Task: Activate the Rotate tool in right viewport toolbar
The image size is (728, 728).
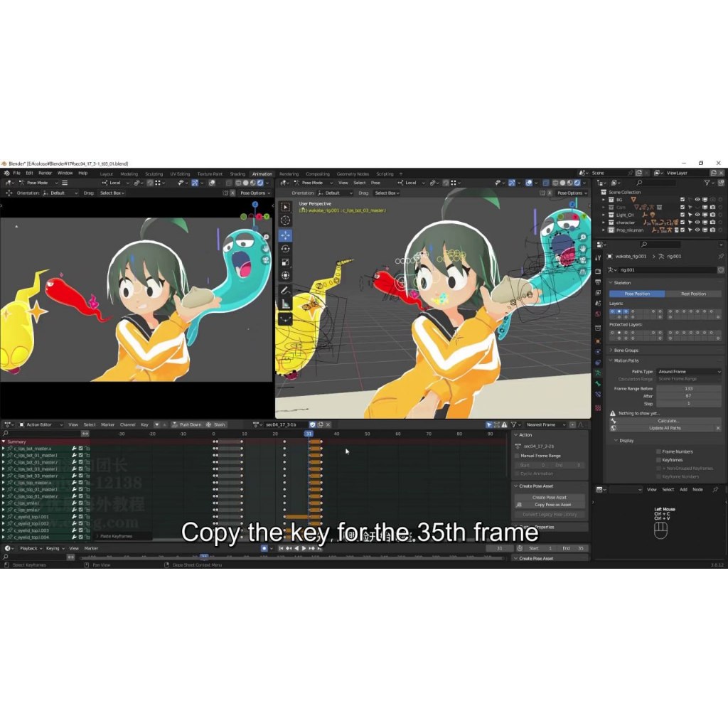Action: click(286, 248)
